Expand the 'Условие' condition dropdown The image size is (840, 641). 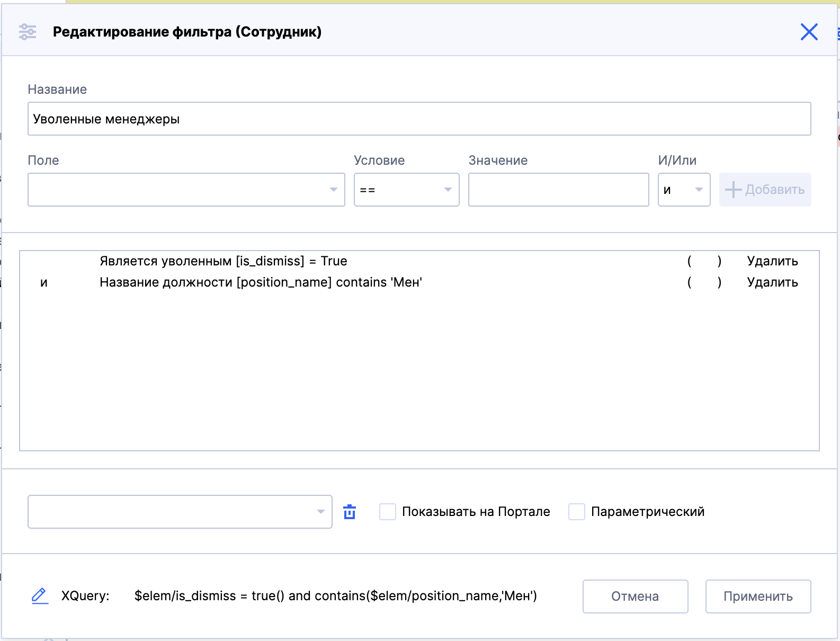tap(406, 190)
